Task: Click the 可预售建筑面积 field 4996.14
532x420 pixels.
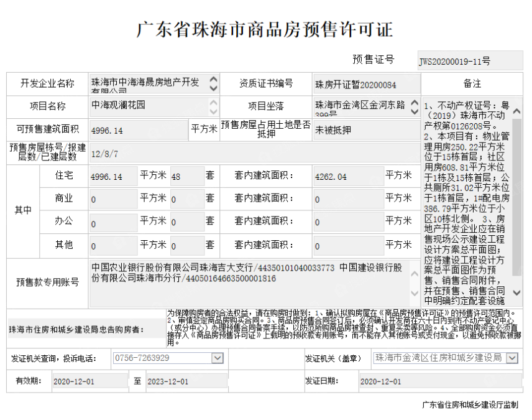Action: click(139, 130)
